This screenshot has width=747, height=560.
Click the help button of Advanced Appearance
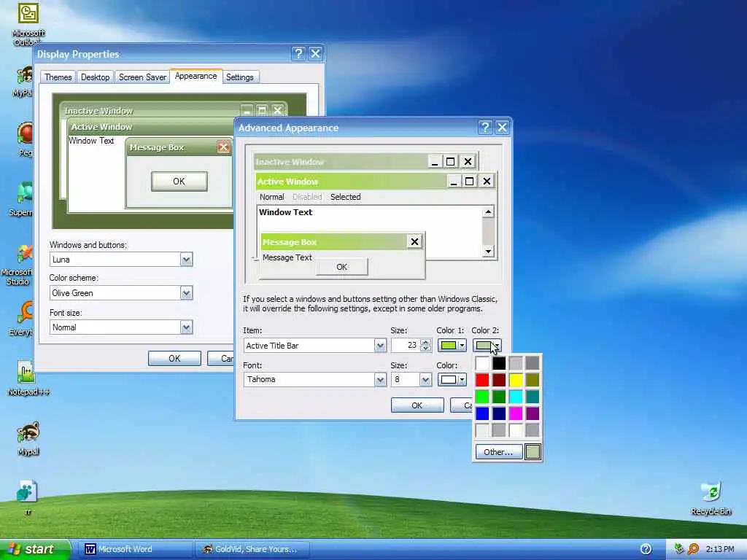coord(485,127)
